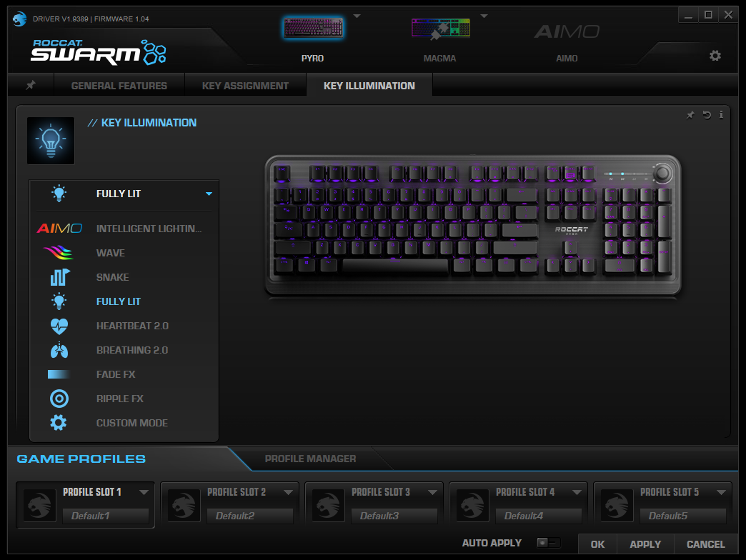
Task: Open Custom Mode gear icon
Action: tap(59, 423)
